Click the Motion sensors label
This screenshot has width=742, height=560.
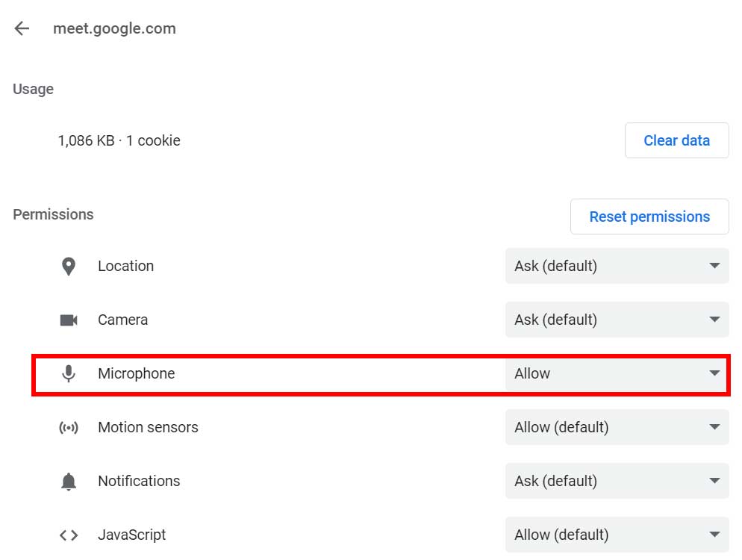click(148, 427)
